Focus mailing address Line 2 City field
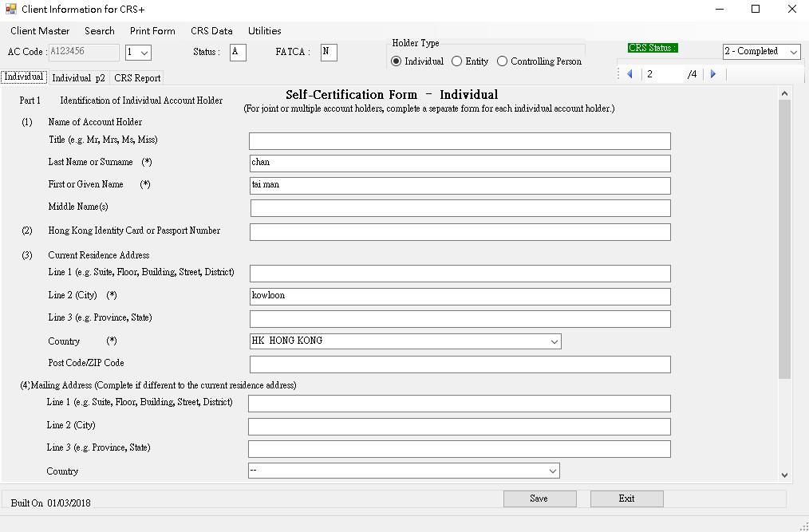Image resolution: width=809 pixels, height=532 pixels. 460,426
